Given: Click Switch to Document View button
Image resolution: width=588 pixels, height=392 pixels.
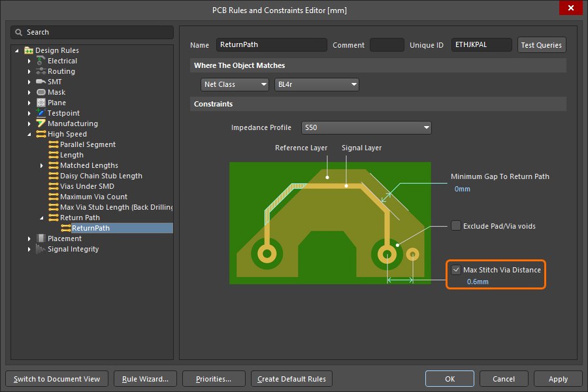Looking at the screenshot, I should [57, 379].
